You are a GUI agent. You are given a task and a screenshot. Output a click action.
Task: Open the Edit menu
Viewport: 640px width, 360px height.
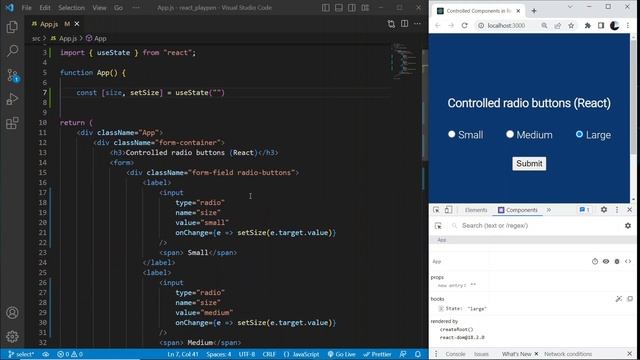point(45,8)
